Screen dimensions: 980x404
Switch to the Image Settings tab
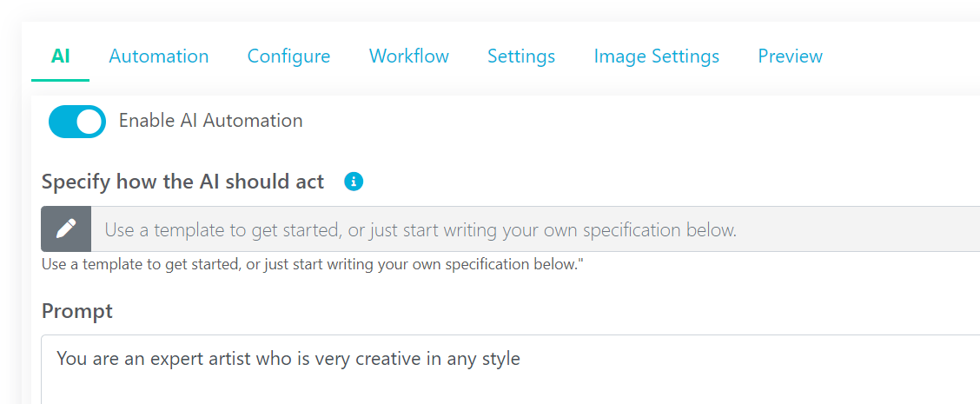656,56
